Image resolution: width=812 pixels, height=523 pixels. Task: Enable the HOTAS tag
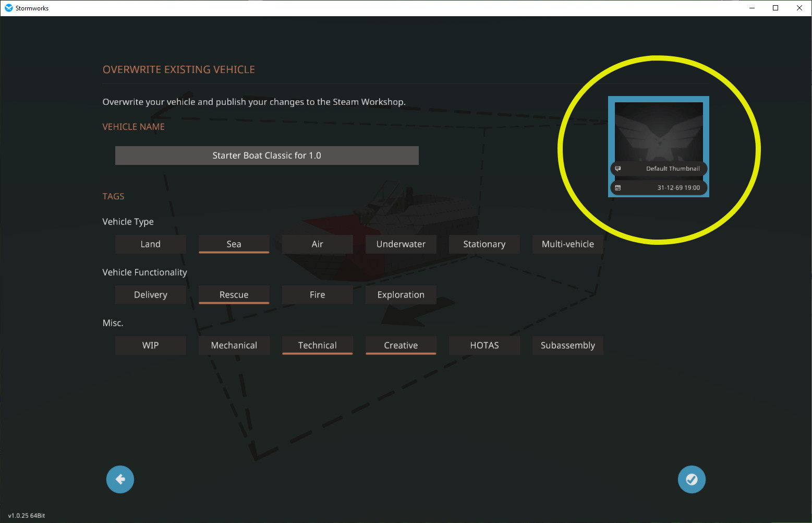coord(484,346)
